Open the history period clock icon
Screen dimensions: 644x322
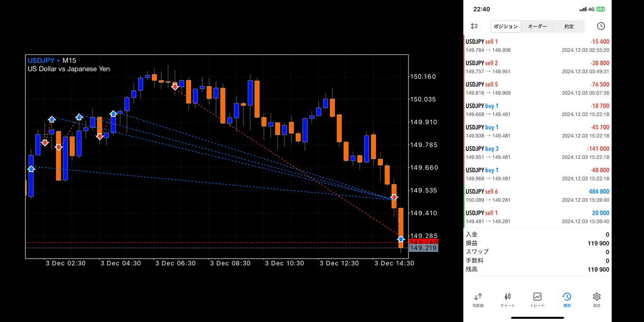(x=601, y=26)
